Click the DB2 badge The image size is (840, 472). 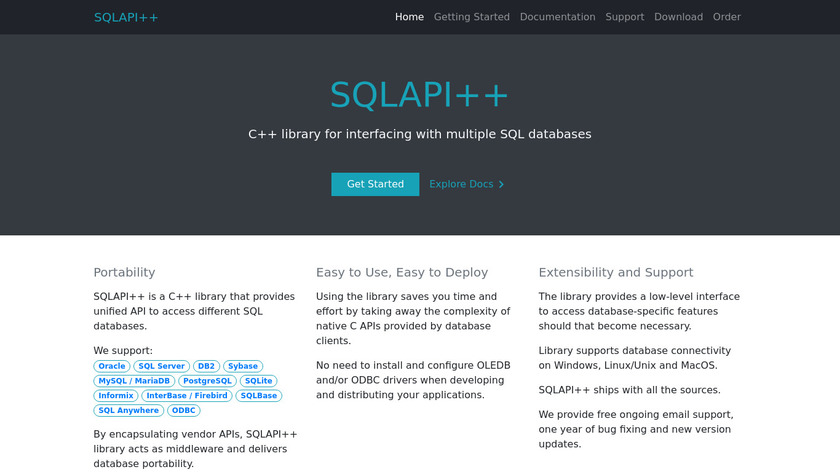tap(206, 366)
